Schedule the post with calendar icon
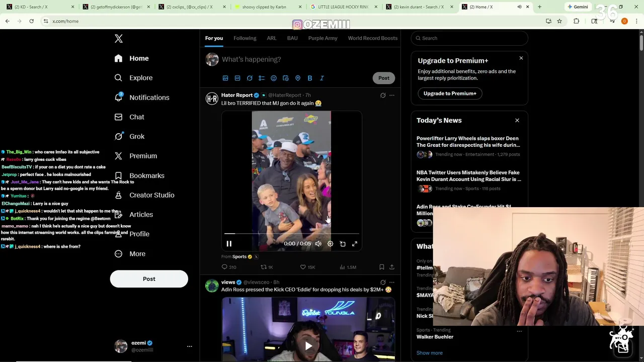Screen dimensions: 644x362 click(286, 78)
